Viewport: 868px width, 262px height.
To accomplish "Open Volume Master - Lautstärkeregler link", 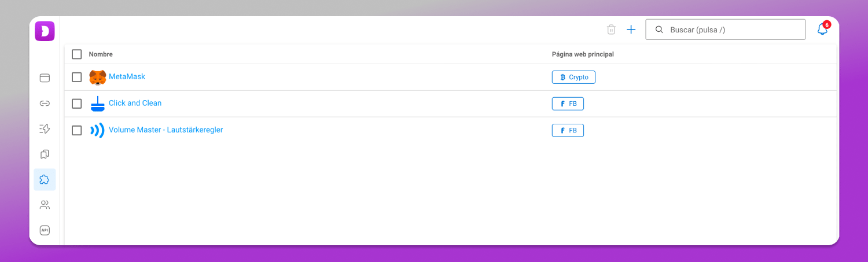I will click(x=165, y=130).
